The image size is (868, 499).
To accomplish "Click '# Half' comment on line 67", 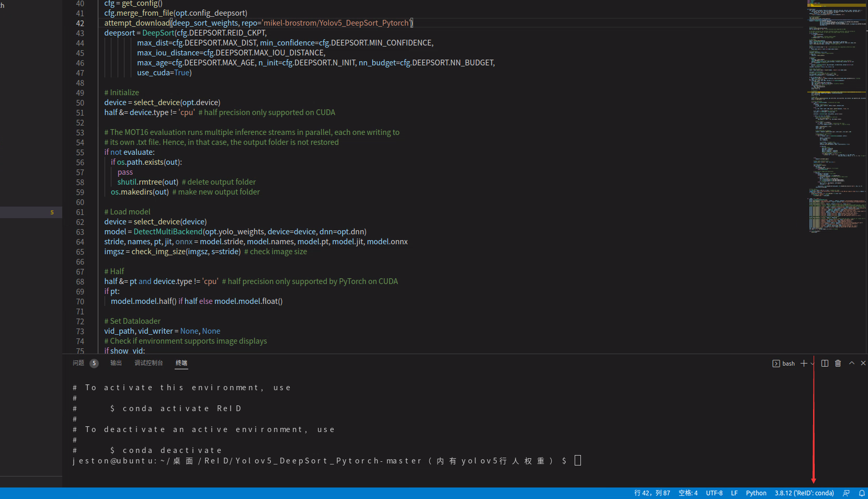I will (114, 271).
